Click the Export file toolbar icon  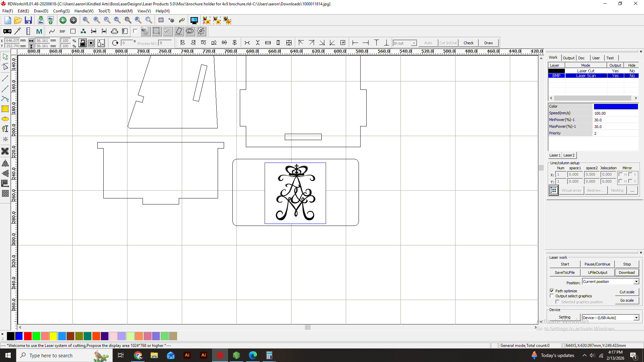pyautogui.click(x=51, y=20)
